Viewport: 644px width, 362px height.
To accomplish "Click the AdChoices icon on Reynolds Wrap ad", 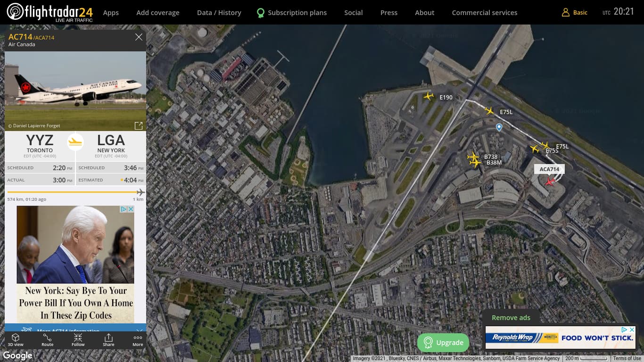I will pos(624,329).
